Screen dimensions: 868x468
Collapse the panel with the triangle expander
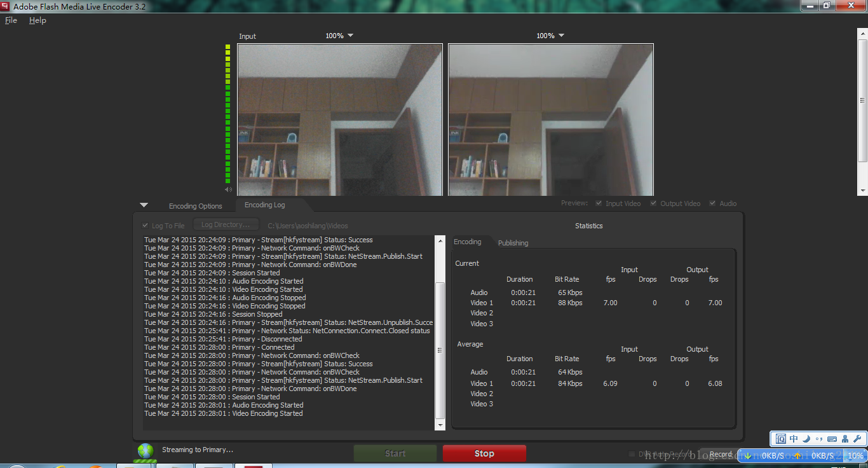click(144, 205)
